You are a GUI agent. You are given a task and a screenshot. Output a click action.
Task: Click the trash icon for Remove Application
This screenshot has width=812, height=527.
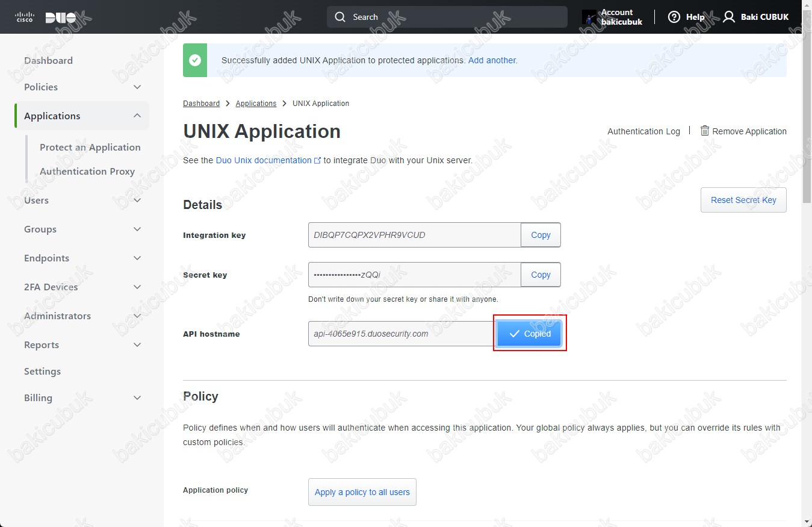(x=705, y=131)
